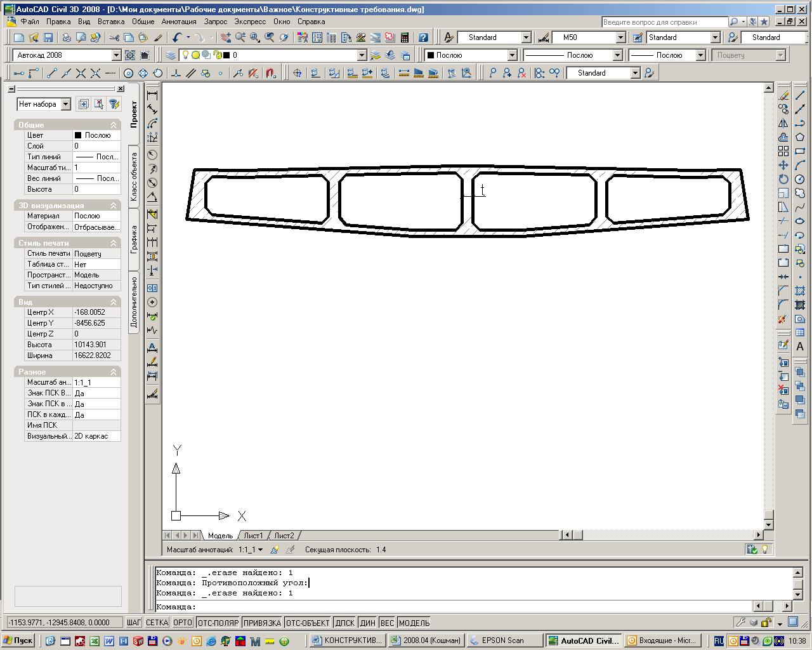Click the МОДЕЛЬ space button
Viewport: 812px width, 650px height.
(x=414, y=623)
